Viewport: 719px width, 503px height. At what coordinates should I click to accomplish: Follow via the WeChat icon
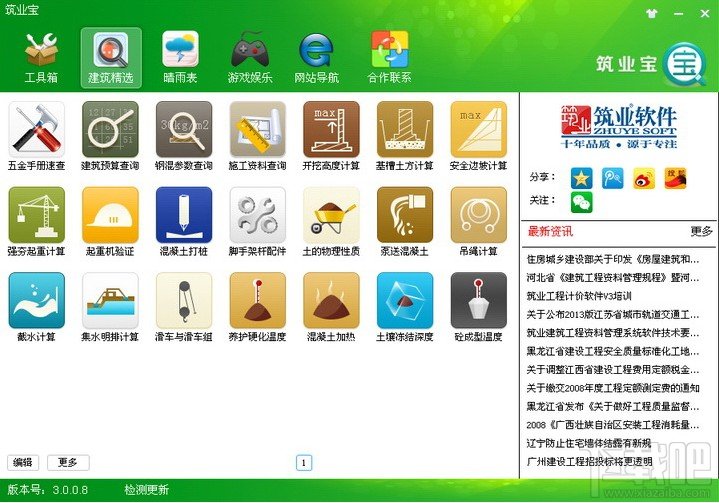(581, 202)
